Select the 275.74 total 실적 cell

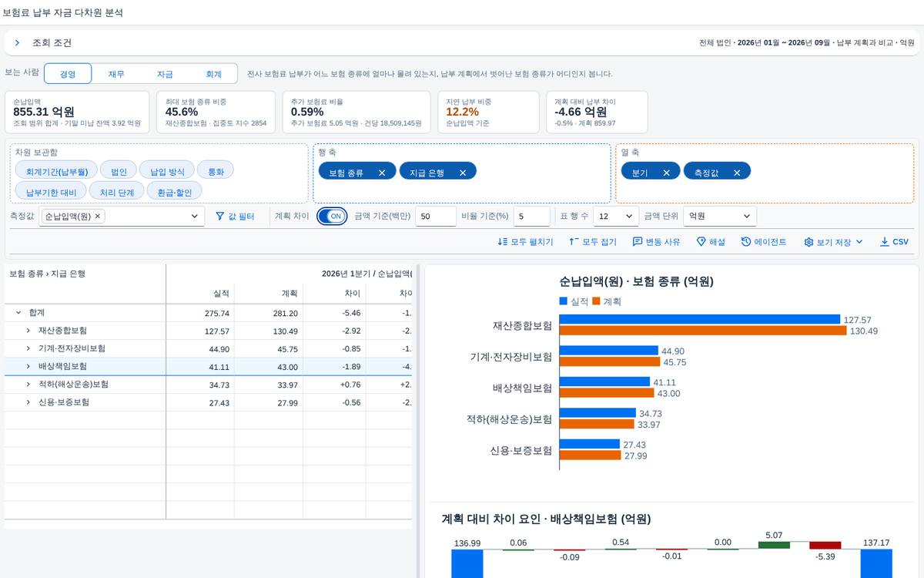(200, 313)
